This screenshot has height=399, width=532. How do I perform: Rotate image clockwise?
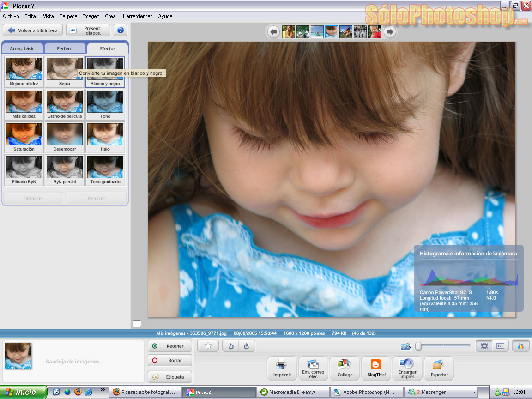247,346
